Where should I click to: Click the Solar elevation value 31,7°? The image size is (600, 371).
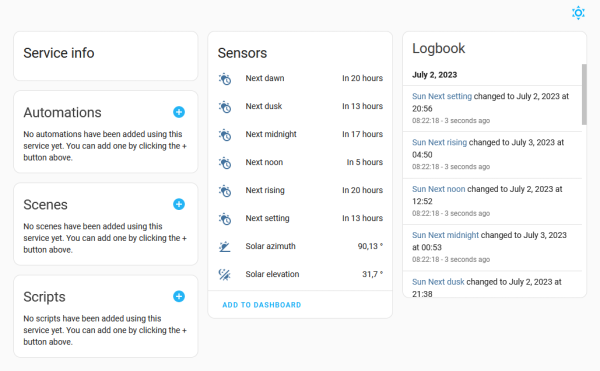(372, 274)
